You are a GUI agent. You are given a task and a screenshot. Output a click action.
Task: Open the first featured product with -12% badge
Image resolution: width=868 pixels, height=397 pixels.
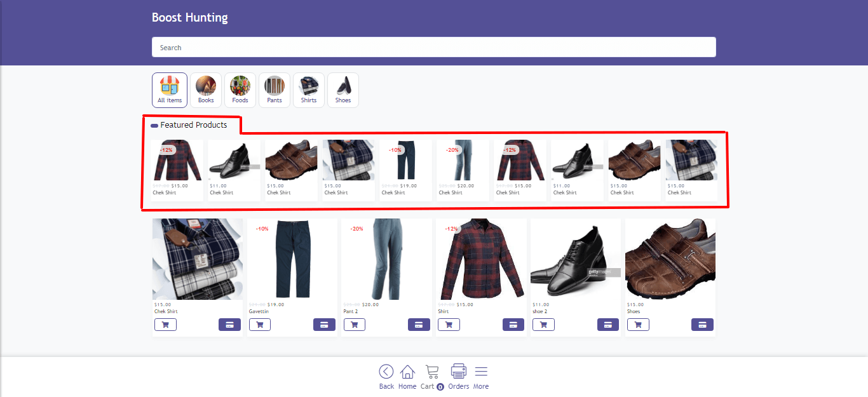pos(177,162)
